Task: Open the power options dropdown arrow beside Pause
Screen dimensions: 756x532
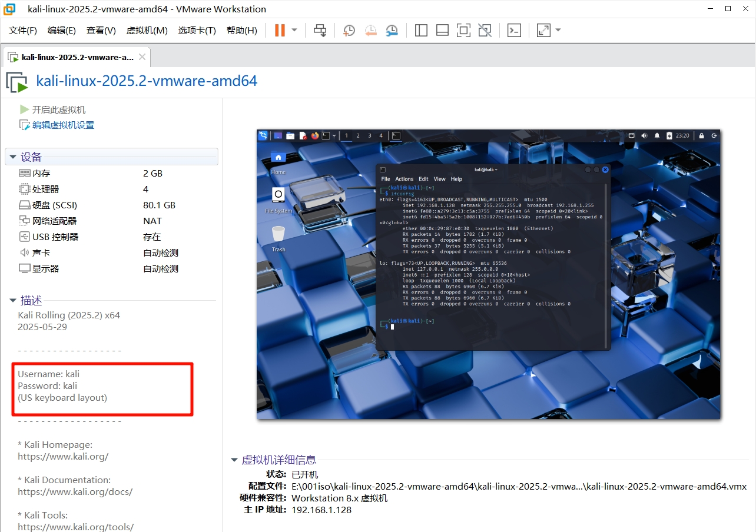Action: (x=294, y=30)
